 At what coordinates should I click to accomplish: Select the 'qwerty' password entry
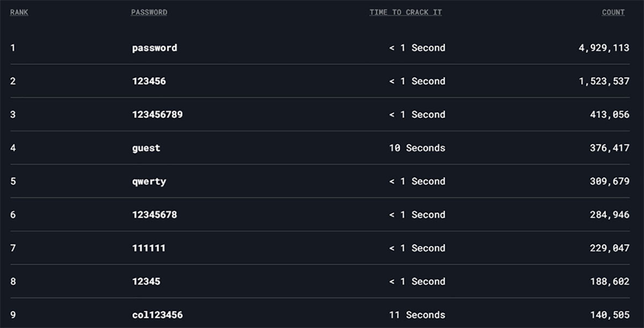pos(149,181)
